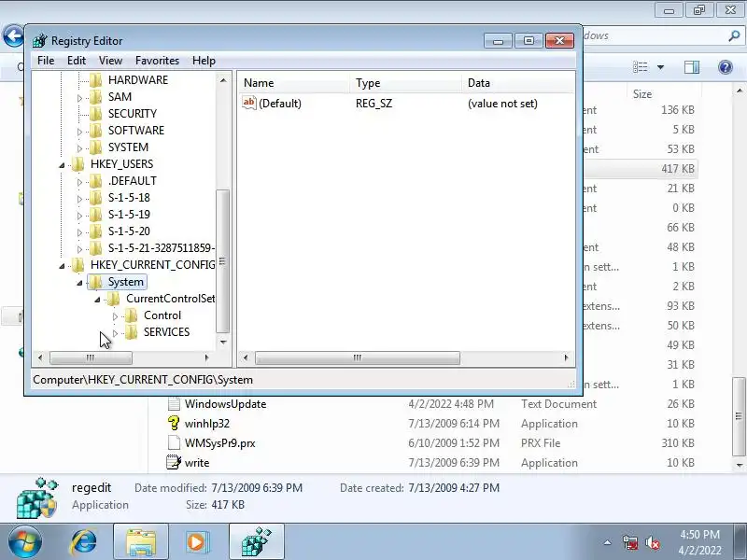Image resolution: width=747 pixels, height=560 pixels.
Task: Select the write application file
Action: pos(197,462)
